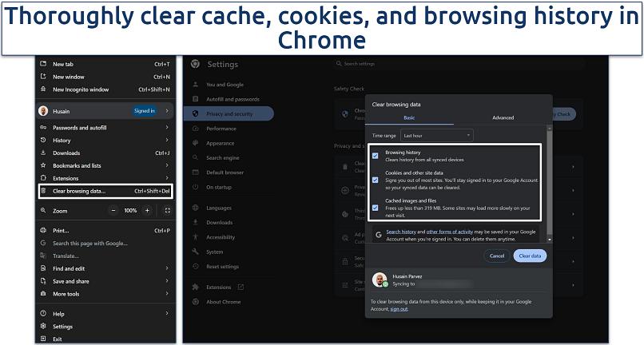The height and width of the screenshot is (345, 644).
Task: Click the Appearance palette icon in sidebar
Action: [196, 143]
